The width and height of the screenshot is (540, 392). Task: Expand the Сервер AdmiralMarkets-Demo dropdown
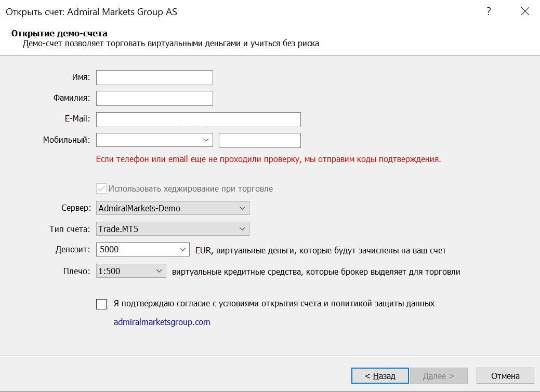[x=173, y=208]
